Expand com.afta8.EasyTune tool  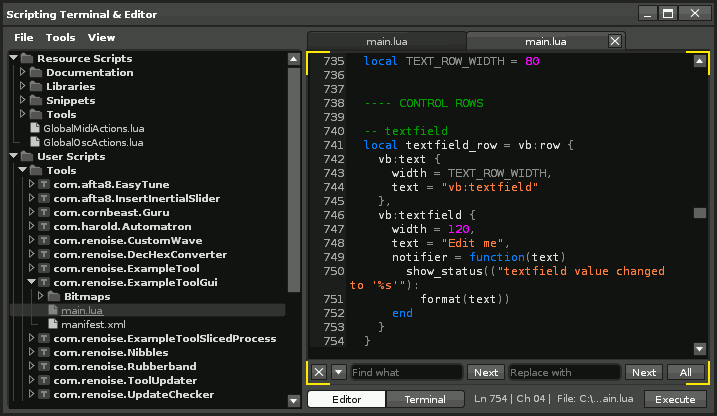(31, 184)
